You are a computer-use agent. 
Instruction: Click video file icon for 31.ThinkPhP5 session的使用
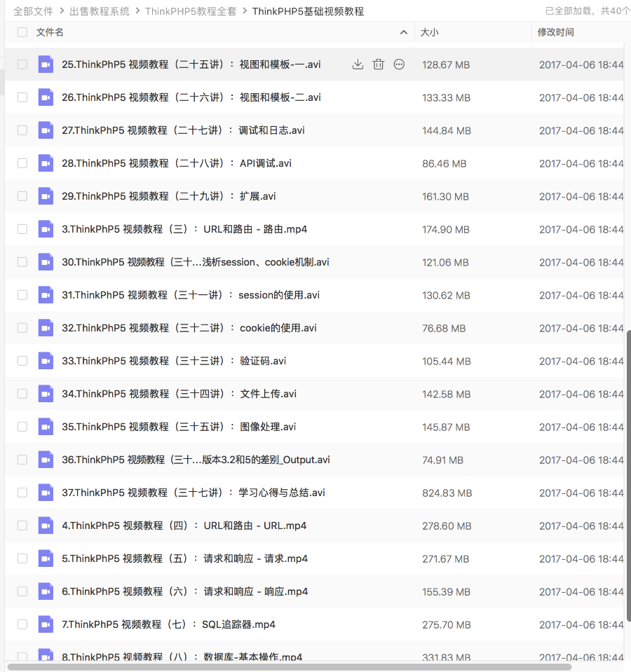[46, 295]
